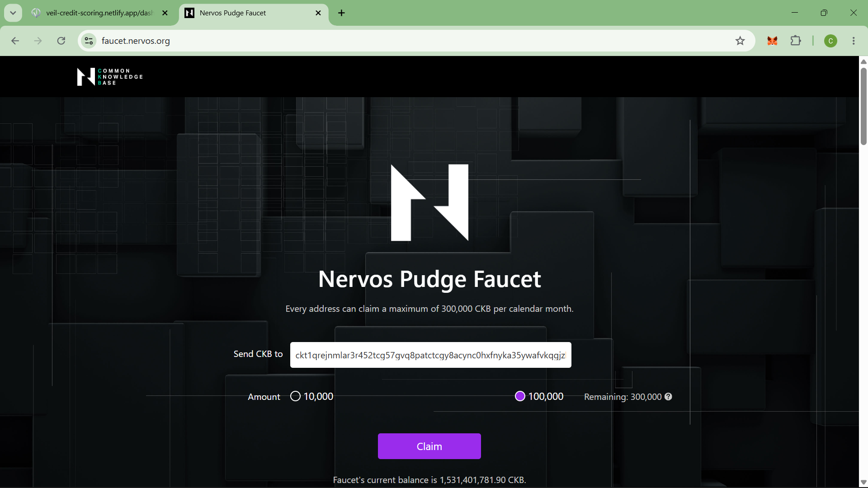The width and height of the screenshot is (868, 488).
Task: Click the large Nervos N logo
Action: click(x=429, y=202)
